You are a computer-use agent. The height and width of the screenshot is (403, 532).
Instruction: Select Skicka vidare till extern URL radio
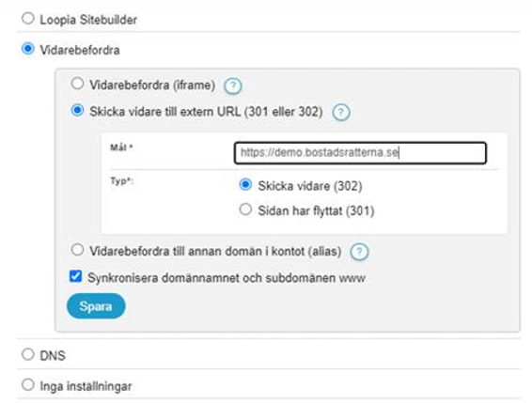point(78,110)
